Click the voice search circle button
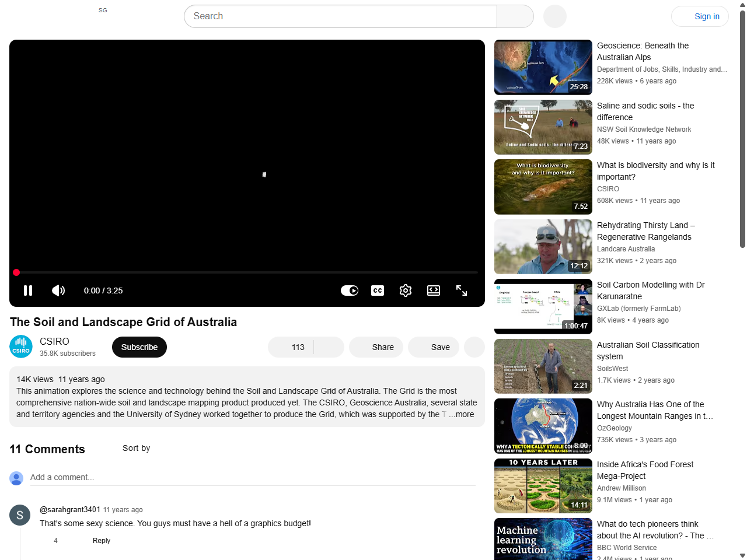The height and width of the screenshot is (560, 747). pyautogui.click(x=555, y=16)
